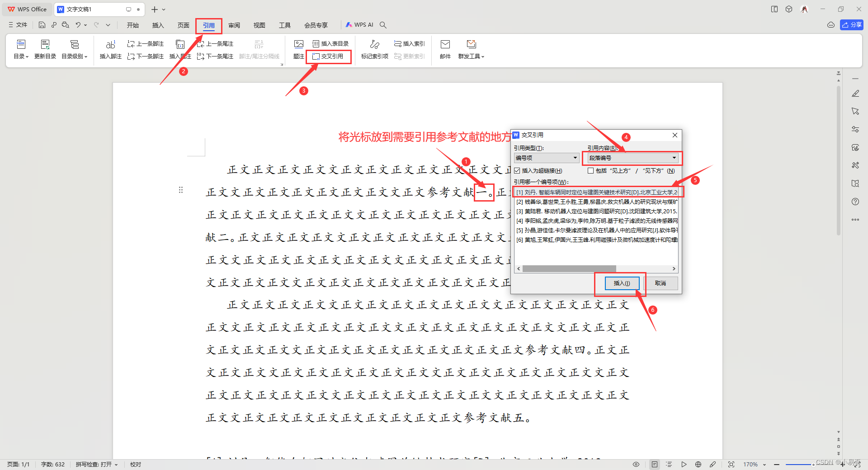Click 标记索引项 (mark index entry)
This screenshot has width=868, height=470.
click(x=375, y=49)
